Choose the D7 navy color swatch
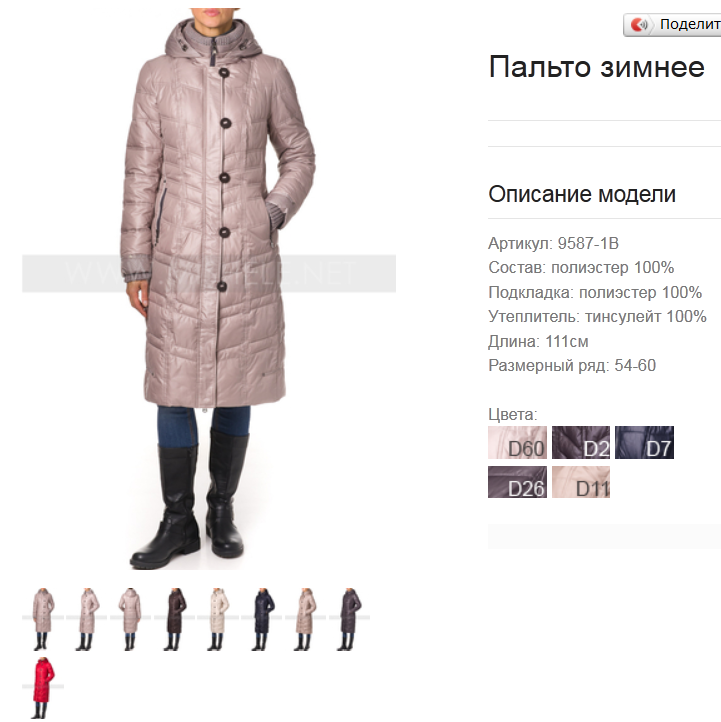This screenshot has height=722, width=721. (x=644, y=443)
